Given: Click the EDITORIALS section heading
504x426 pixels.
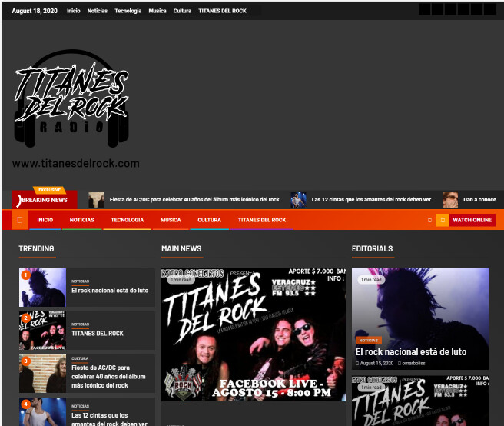Looking at the screenshot, I should pos(372,248).
